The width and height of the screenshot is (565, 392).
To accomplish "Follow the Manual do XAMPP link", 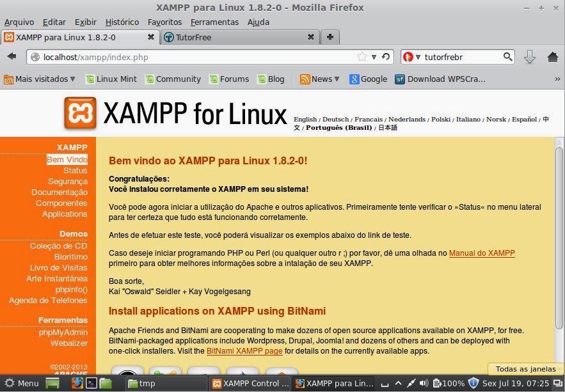I will click(x=482, y=253).
